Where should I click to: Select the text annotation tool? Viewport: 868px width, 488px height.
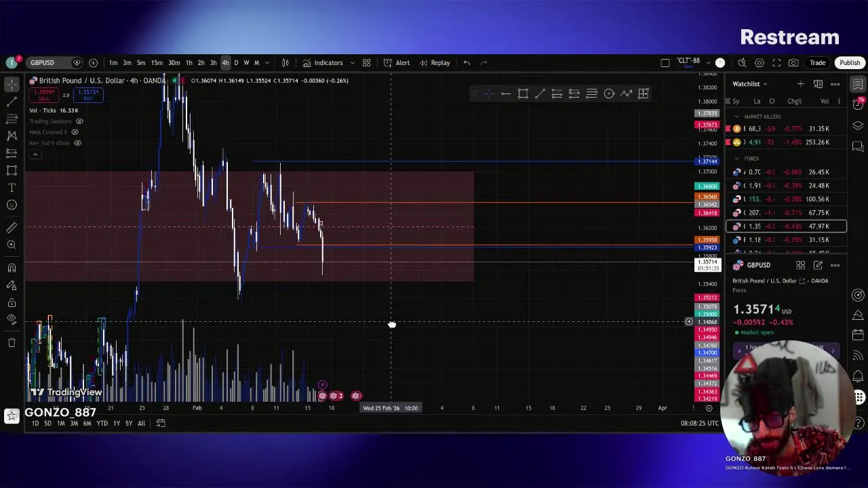[12, 188]
